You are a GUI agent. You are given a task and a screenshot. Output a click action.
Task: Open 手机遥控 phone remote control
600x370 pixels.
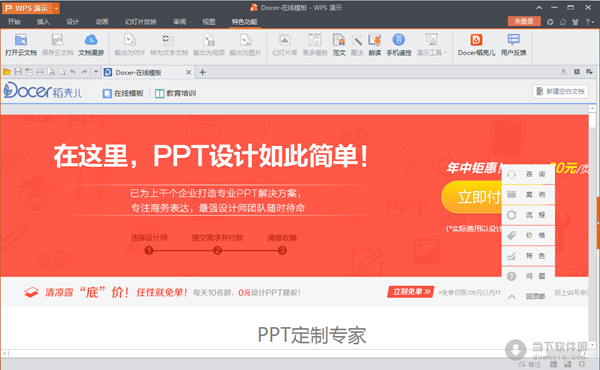(398, 45)
